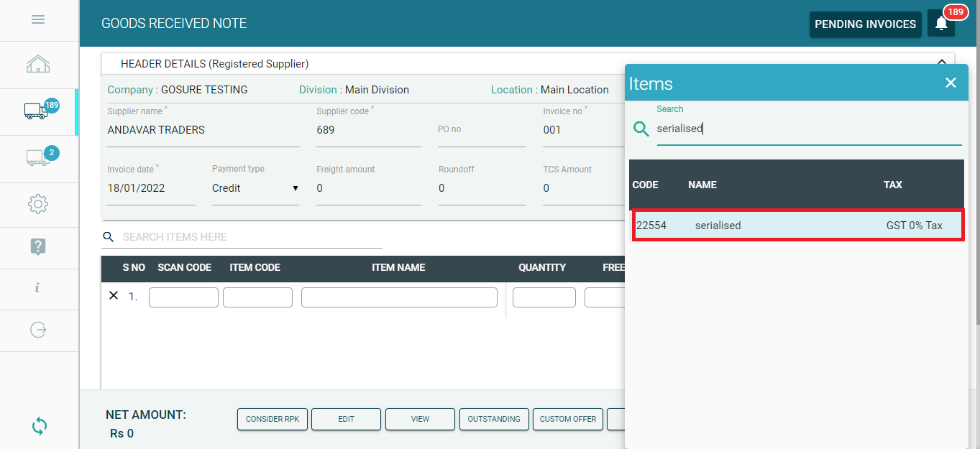Go to the Home icon in sidebar
Screen dimensions: 980x449
(x=38, y=65)
